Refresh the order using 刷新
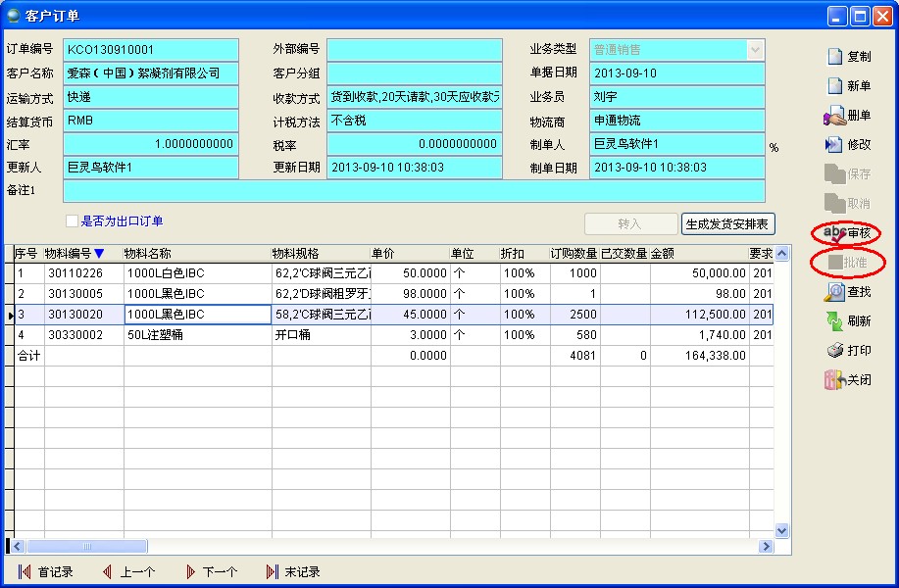Viewport: 899px width, 588px height. pyautogui.click(x=835, y=321)
